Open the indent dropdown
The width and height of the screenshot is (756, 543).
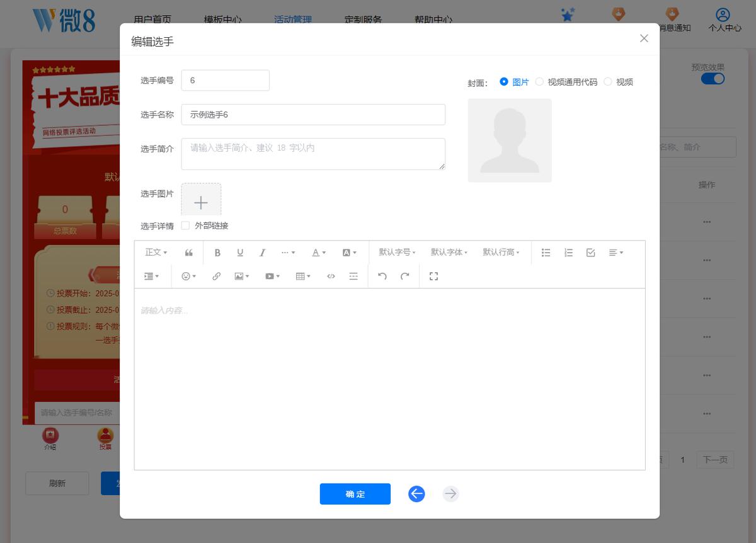152,276
